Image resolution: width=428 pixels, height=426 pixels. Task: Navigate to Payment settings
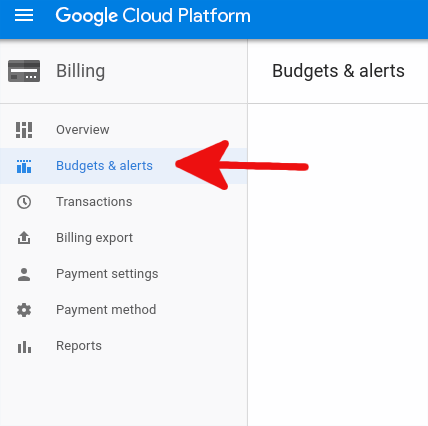(123, 274)
